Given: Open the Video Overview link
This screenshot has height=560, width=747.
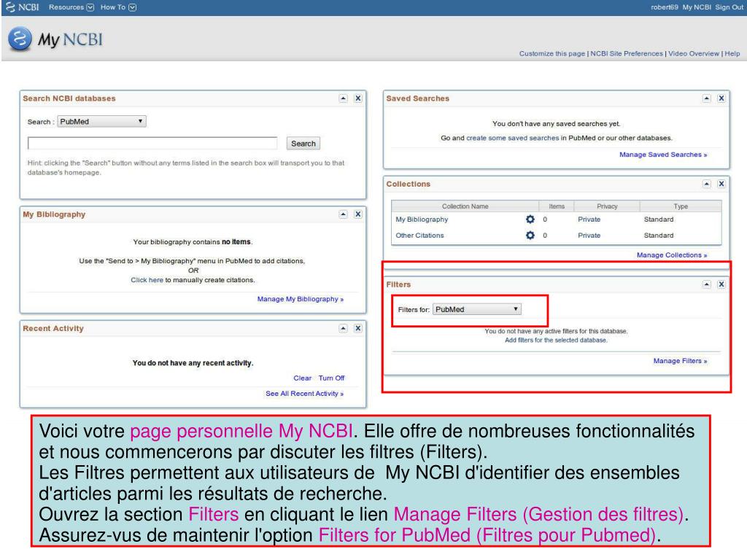Looking at the screenshot, I should pyautogui.click(x=694, y=53).
